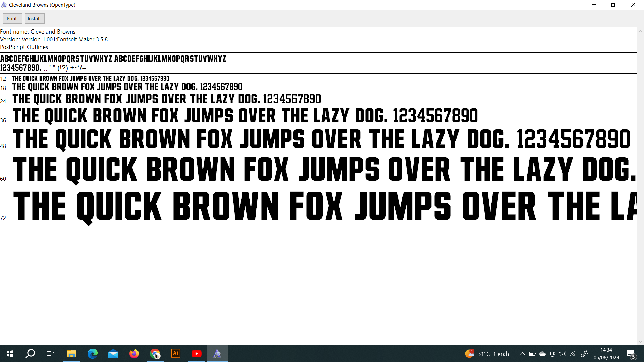Image resolution: width=644 pixels, height=362 pixels.
Task: Click the Print button
Action: pyautogui.click(x=12, y=19)
